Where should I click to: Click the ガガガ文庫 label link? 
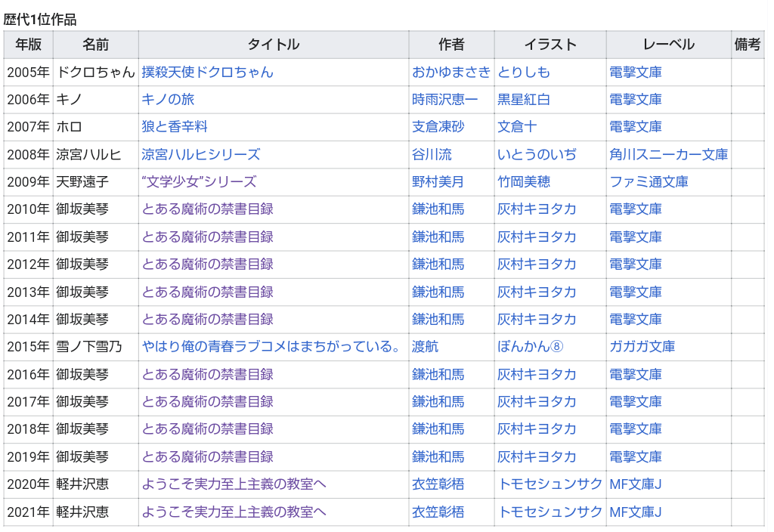[642, 347]
